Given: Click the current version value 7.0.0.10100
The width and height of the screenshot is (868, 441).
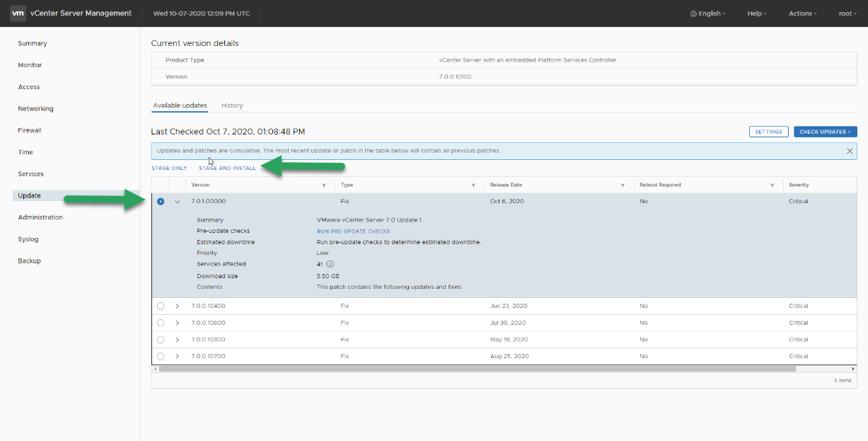Looking at the screenshot, I should click(x=455, y=76).
